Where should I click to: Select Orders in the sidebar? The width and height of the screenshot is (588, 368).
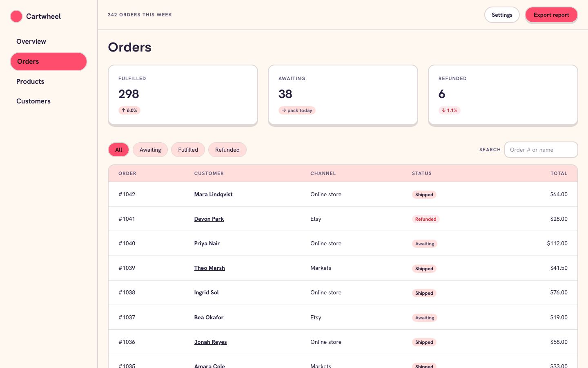(48, 61)
